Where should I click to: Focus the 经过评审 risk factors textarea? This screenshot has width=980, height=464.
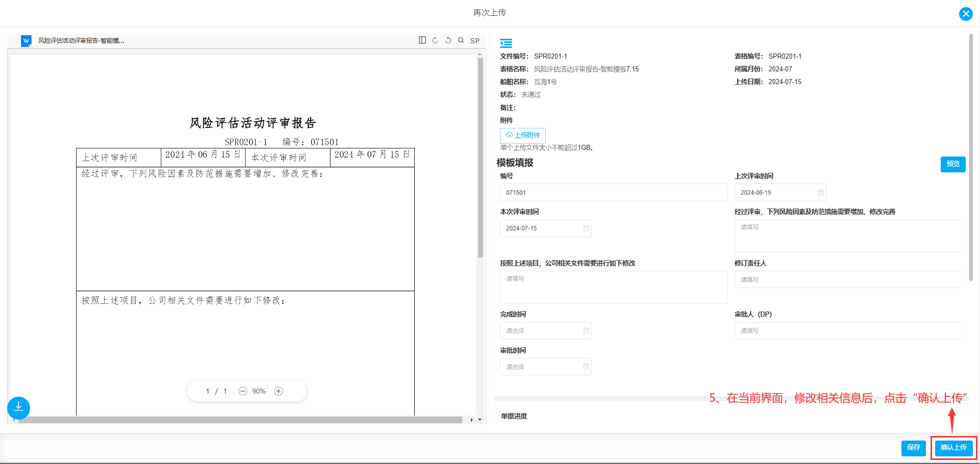click(x=848, y=236)
